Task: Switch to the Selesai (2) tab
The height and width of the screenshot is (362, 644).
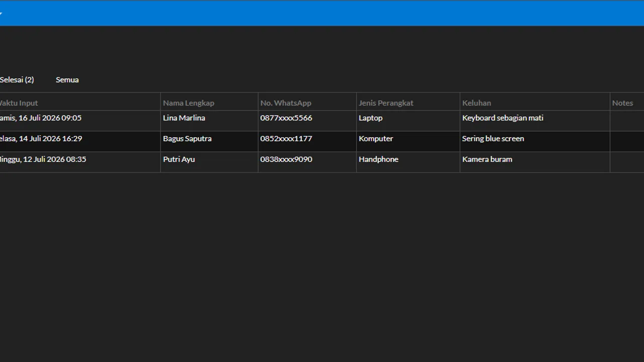Action: 17,79
